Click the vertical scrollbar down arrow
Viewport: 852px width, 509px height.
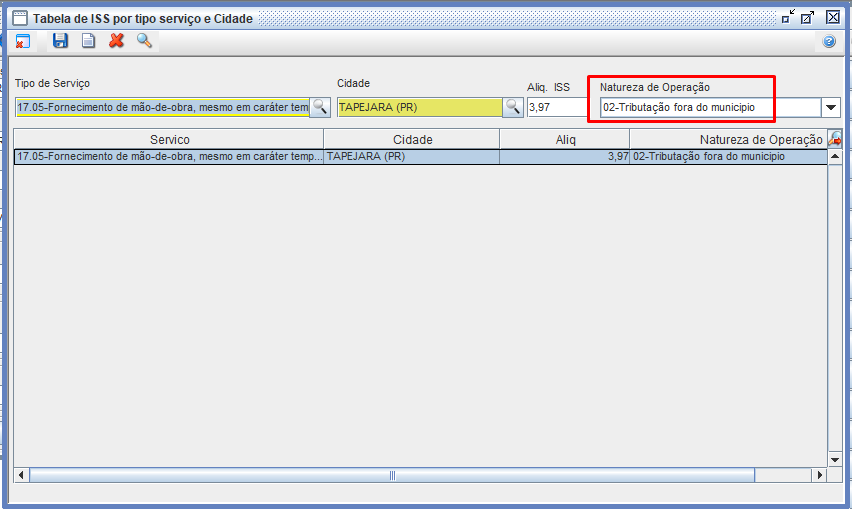click(835, 460)
